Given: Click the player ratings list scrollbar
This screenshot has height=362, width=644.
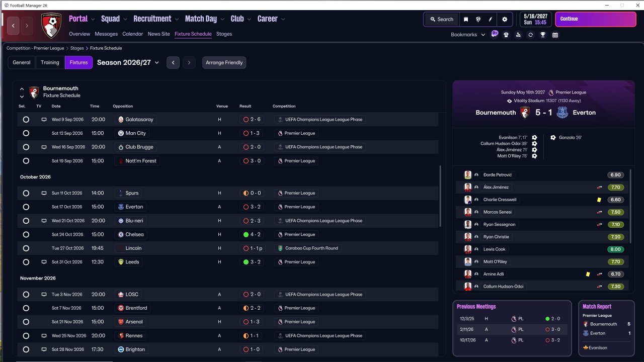Looking at the screenshot, I should [x=629, y=206].
